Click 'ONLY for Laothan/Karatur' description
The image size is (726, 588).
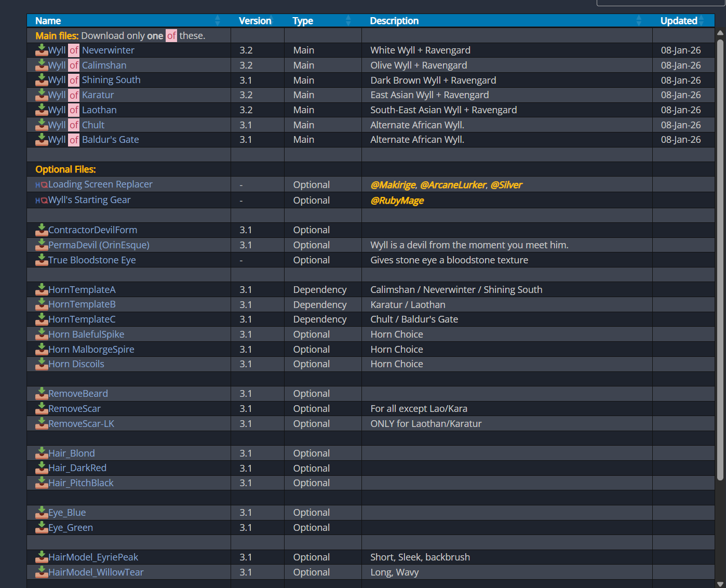click(x=426, y=424)
